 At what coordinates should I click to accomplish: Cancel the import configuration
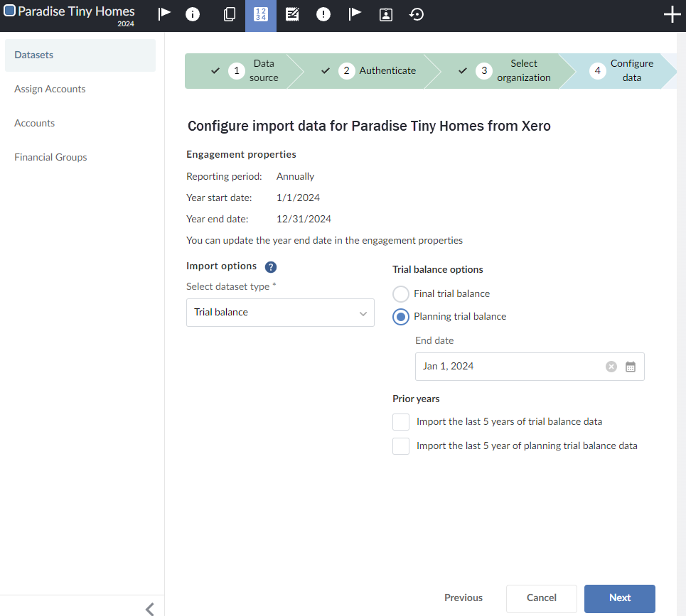coord(541,598)
